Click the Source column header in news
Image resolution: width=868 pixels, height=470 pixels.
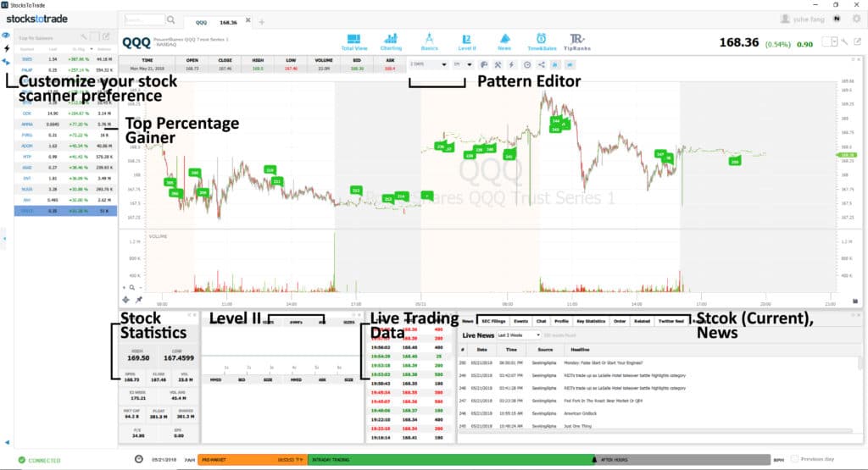tap(545, 350)
